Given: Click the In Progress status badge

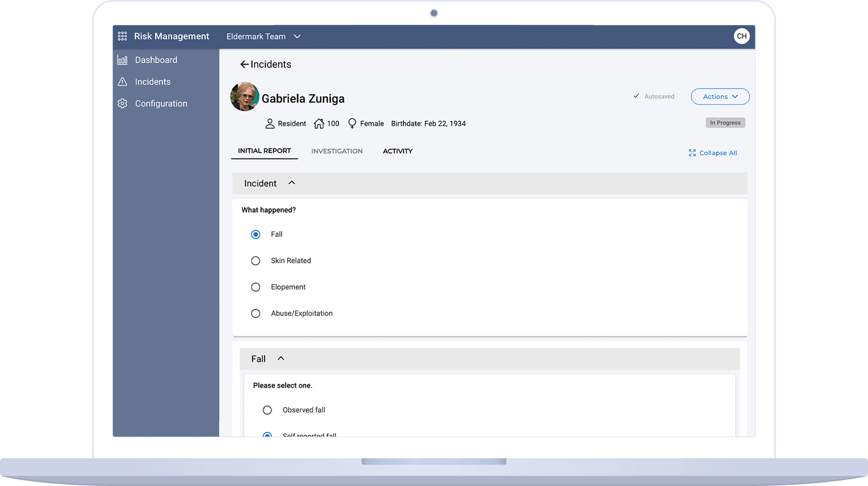Looking at the screenshot, I should click(x=725, y=123).
